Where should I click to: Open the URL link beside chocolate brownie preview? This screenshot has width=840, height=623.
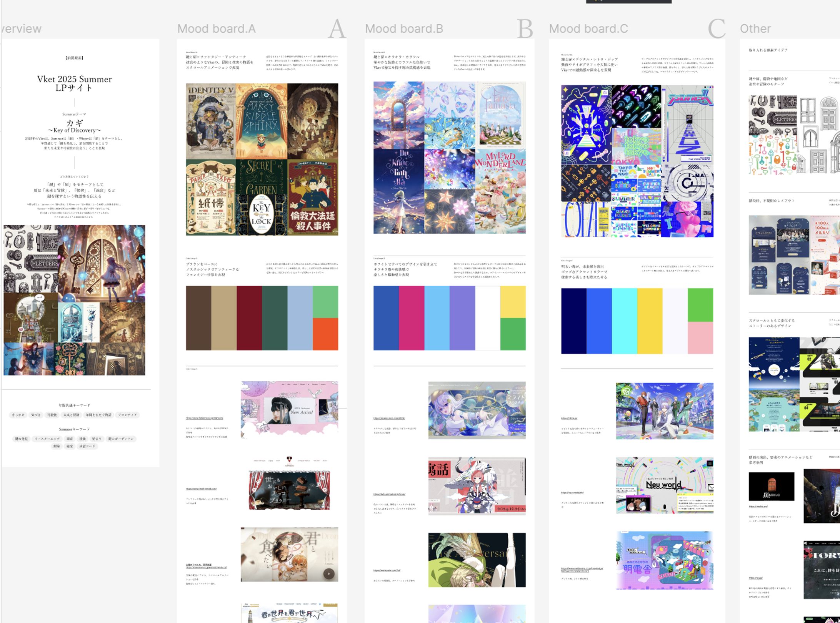(x=201, y=489)
